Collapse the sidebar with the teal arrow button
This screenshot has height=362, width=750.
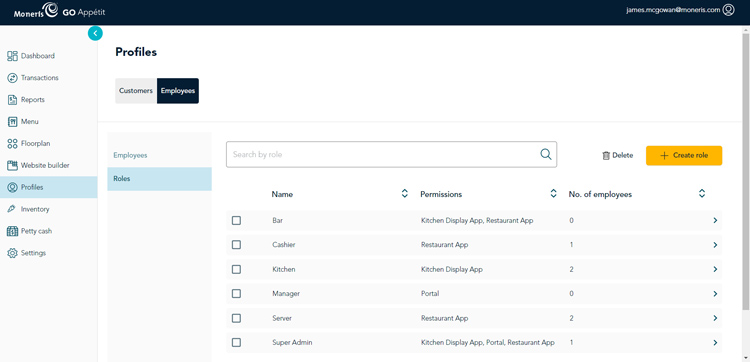pos(95,33)
